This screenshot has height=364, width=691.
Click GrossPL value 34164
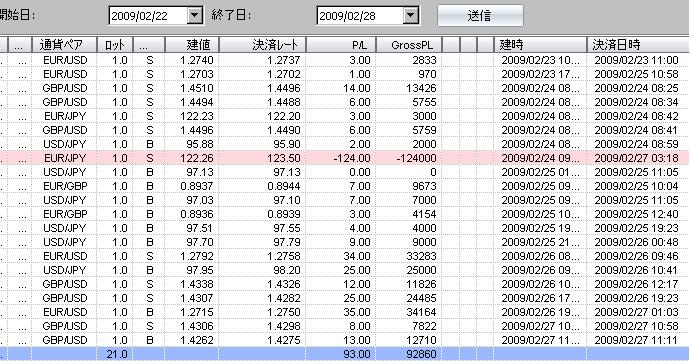point(421,312)
